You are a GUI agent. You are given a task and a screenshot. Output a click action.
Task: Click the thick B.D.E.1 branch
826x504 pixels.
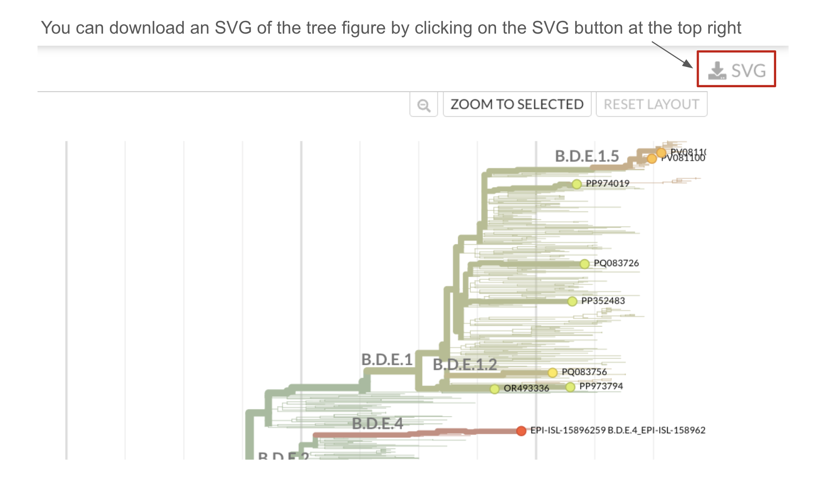390,371
